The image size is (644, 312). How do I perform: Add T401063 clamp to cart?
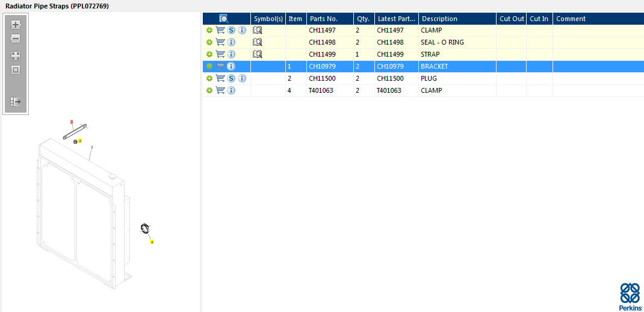[220, 90]
